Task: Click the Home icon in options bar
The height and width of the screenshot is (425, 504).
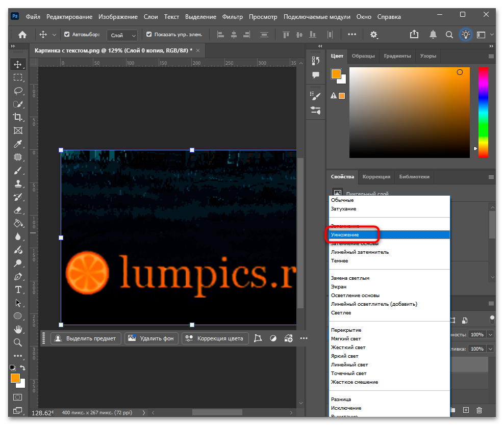Action: coord(22,35)
